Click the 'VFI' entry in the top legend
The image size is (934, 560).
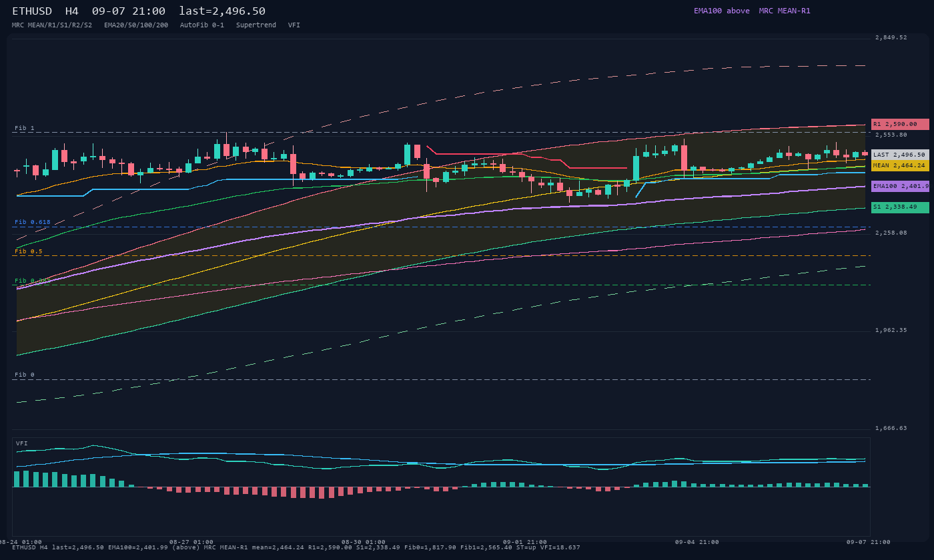pyautogui.click(x=294, y=25)
